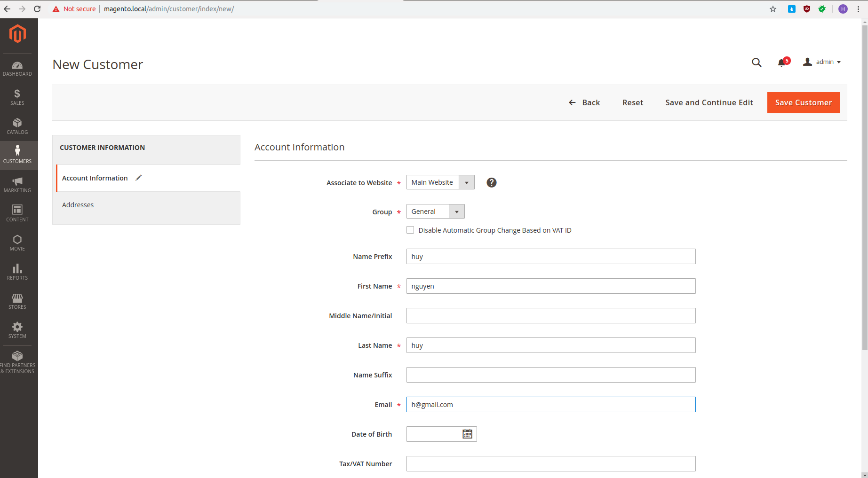The image size is (868, 478).
Task: Click the help question mark icon
Action: pos(491,182)
